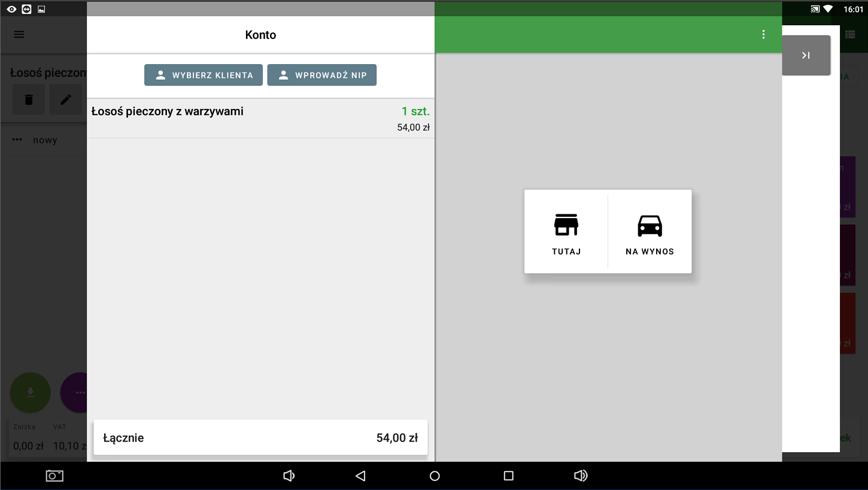The width and height of the screenshot is (868, 490).
Task: Switch view with the top-right list icon
Action: [850, 34]
